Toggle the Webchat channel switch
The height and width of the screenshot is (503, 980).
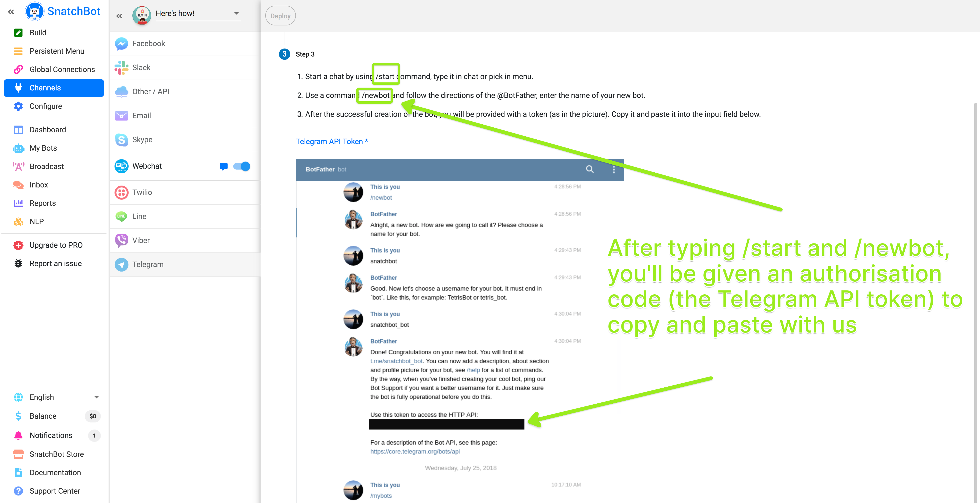point(242,166)
